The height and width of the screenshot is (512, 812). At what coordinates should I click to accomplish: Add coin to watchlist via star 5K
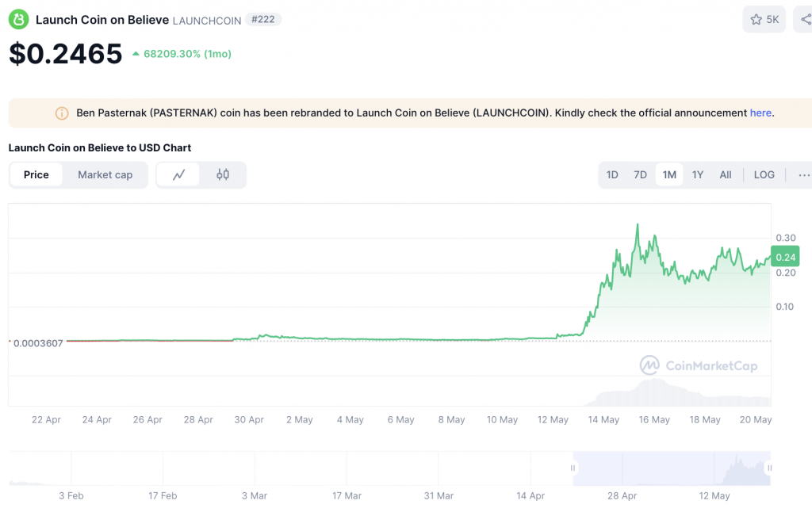pyautogui.click(x=764, y=19)
